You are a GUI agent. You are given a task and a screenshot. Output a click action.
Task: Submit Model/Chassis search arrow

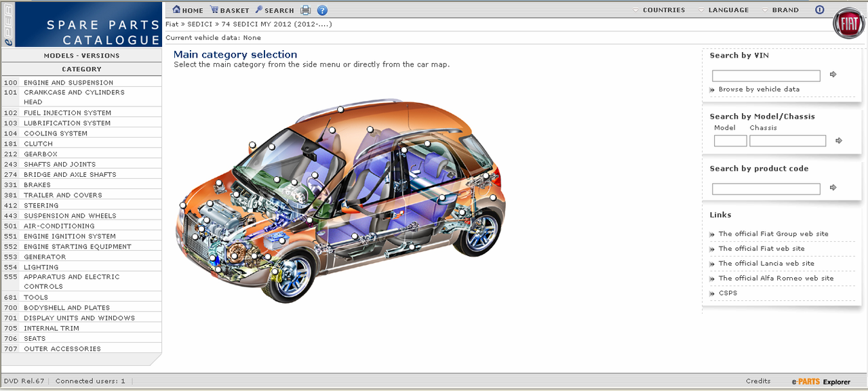pos(839,140)
